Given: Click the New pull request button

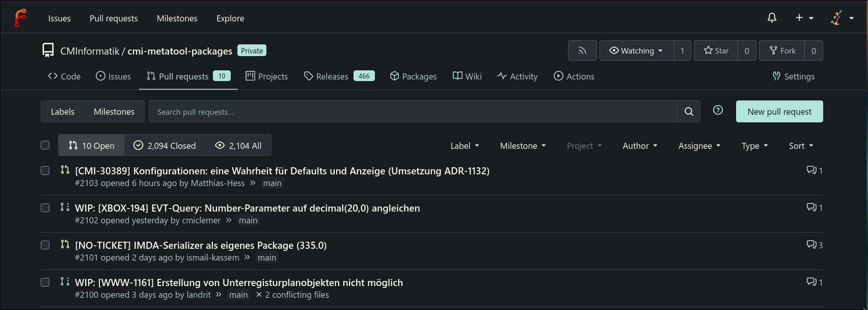Looking at the screenshot, I should (779, 112).
